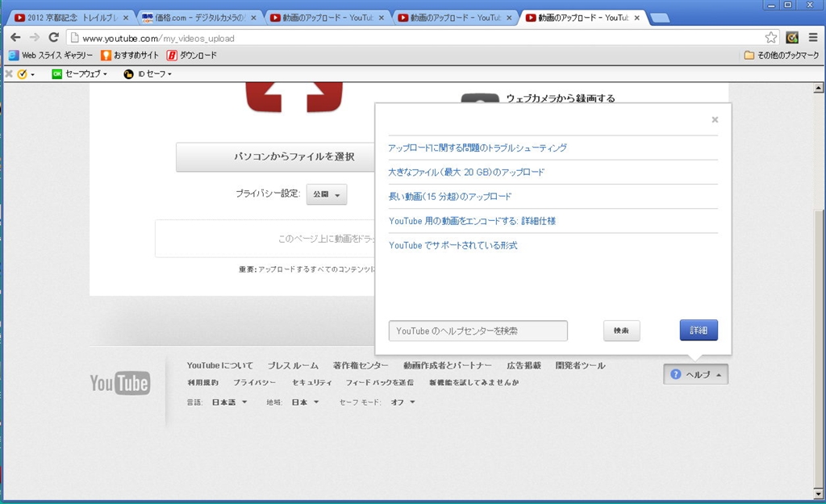The height and width of the screenshot is (504, 826).
Task: Open セキュリティ footer link
Action: [312, 383]
